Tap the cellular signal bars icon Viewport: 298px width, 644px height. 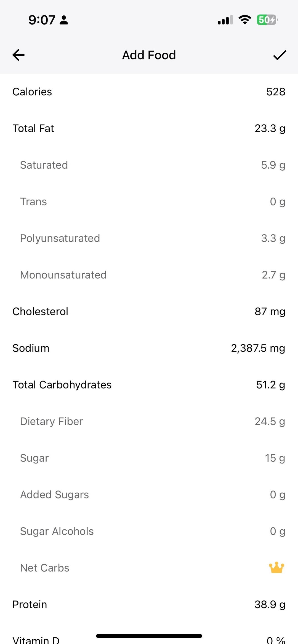tap(225, 20)
